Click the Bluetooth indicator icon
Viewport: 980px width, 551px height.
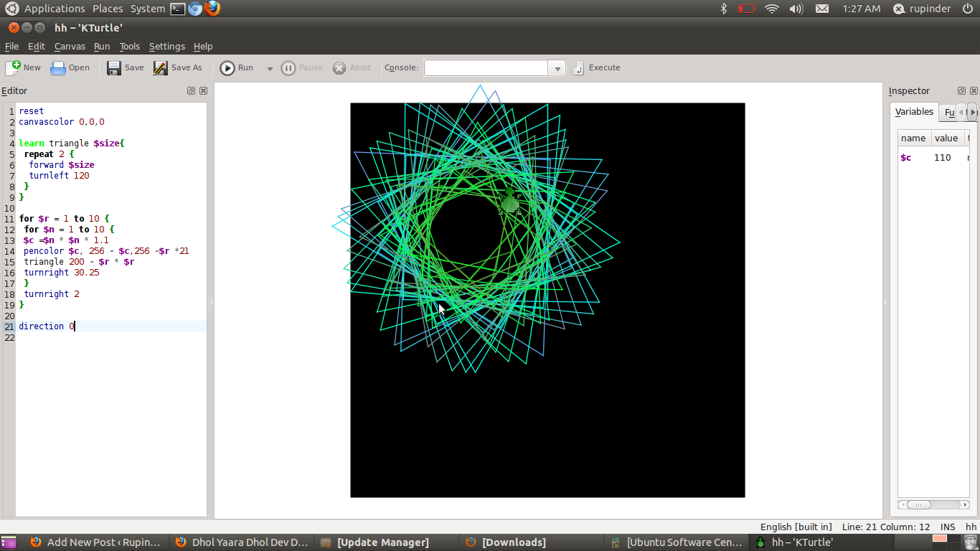(723, 9)
